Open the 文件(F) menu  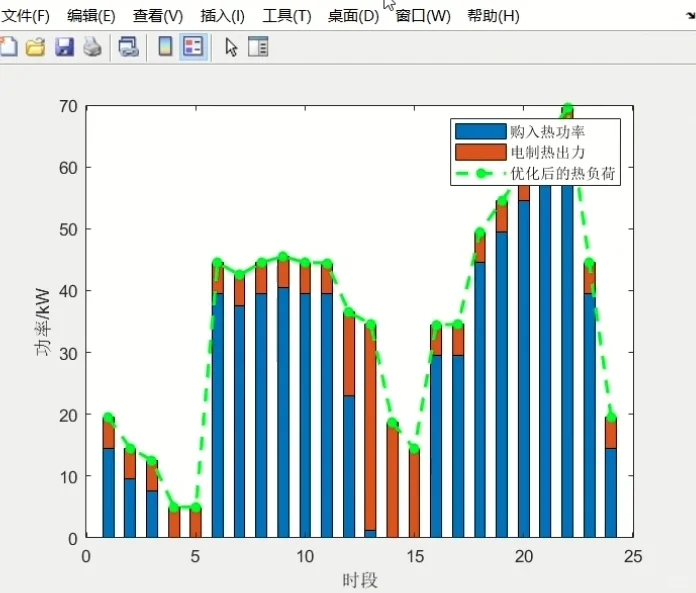tap(25, 16)
